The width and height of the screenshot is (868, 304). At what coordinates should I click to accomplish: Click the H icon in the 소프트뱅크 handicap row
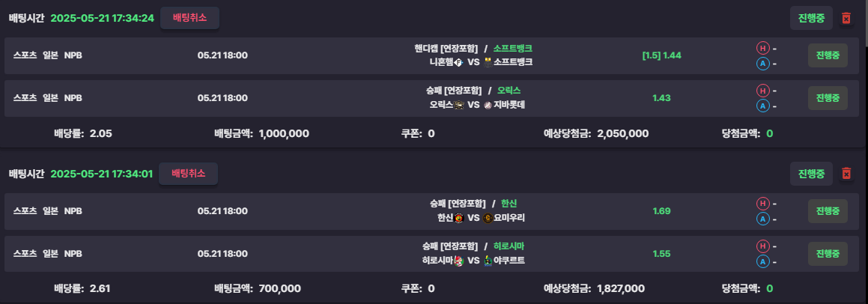click(x=763, y=48)
